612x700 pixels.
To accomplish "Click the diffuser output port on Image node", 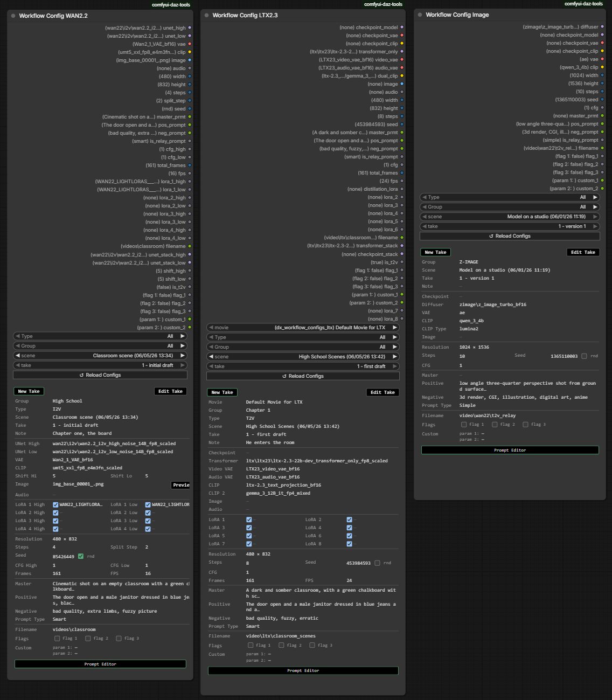I will point(602,26).
